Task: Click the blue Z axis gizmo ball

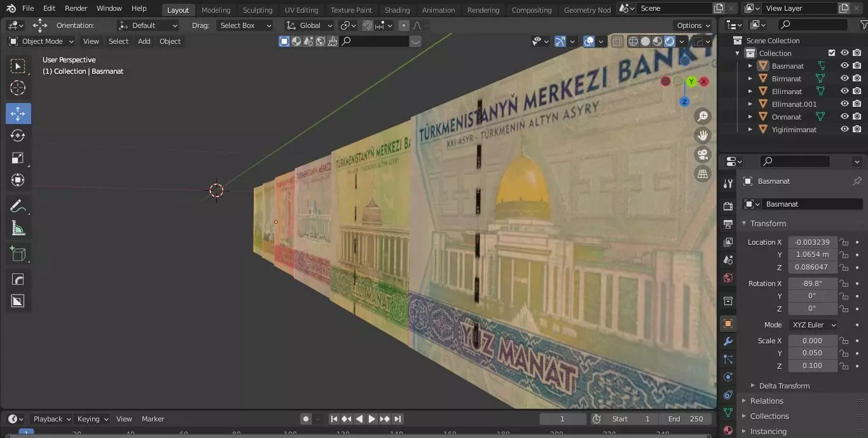Action: (684, 102)
